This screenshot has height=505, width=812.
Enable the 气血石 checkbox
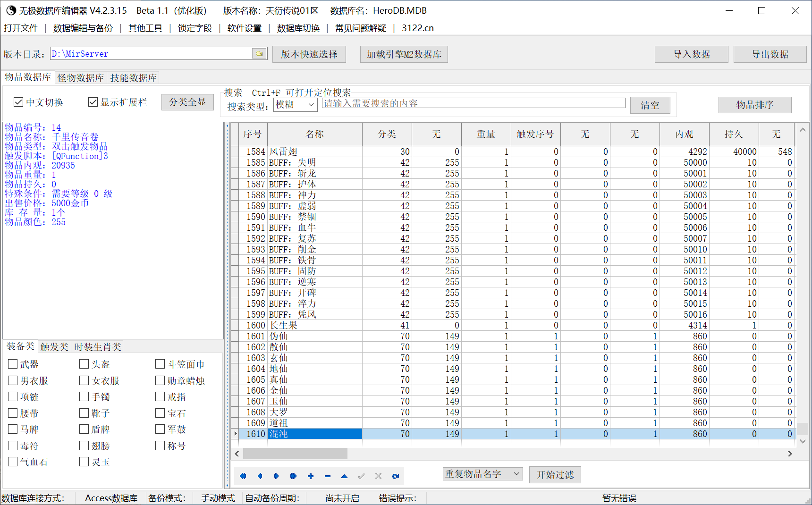[x=13, y=462]
